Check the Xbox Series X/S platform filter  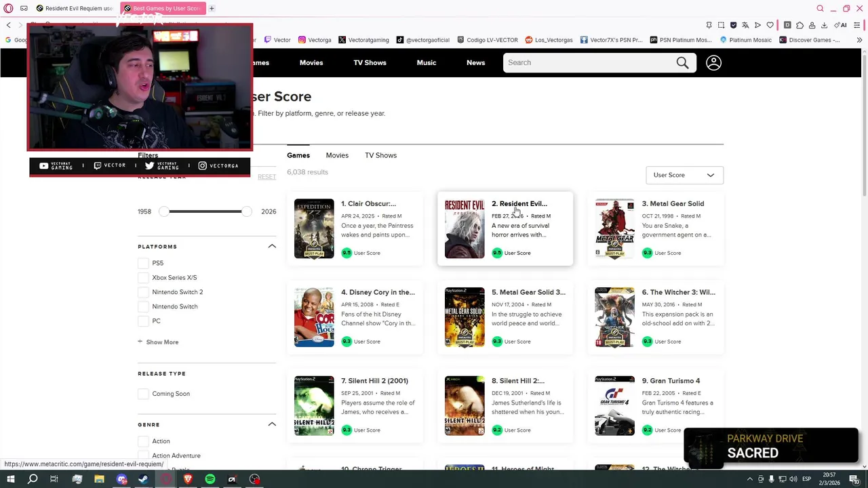(x=143, y=278)
